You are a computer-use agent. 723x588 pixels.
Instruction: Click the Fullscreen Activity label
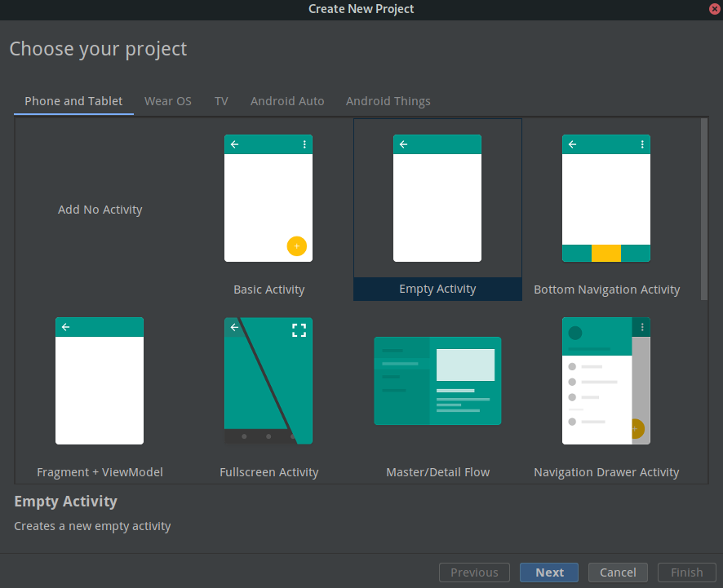pyautogui.click(x=268, y=472)
